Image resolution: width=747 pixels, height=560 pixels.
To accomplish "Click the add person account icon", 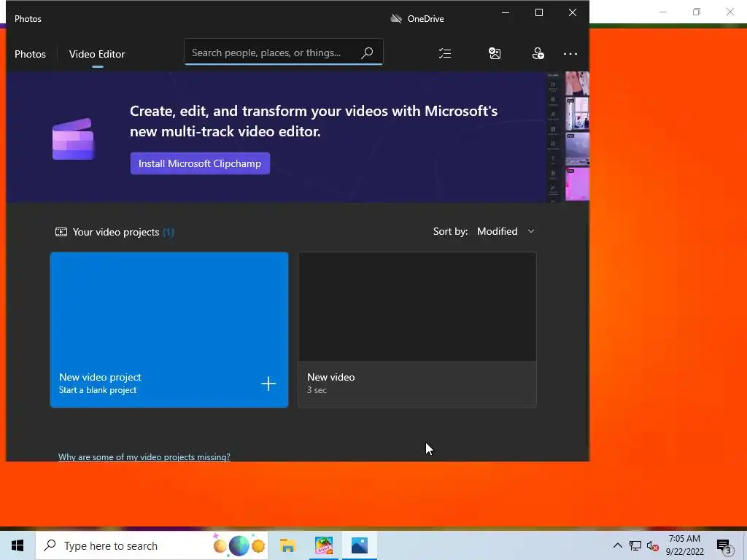I will pos(538,53).
